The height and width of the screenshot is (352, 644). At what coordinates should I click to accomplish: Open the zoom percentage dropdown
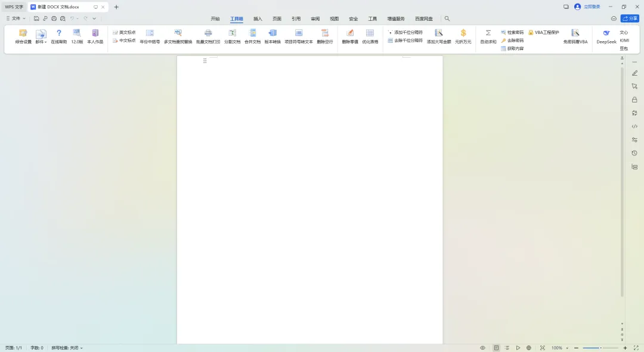(x=567, y=348)
